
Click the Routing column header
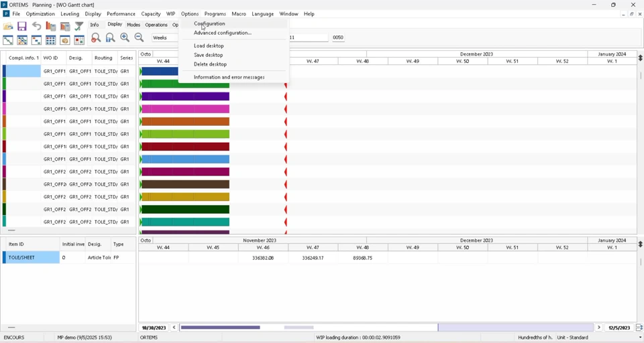pyautogui.click(x=105, y=58)
